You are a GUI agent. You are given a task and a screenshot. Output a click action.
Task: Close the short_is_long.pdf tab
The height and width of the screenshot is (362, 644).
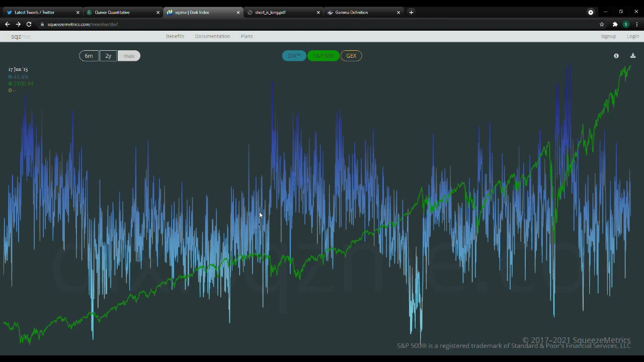click(318, 13)
